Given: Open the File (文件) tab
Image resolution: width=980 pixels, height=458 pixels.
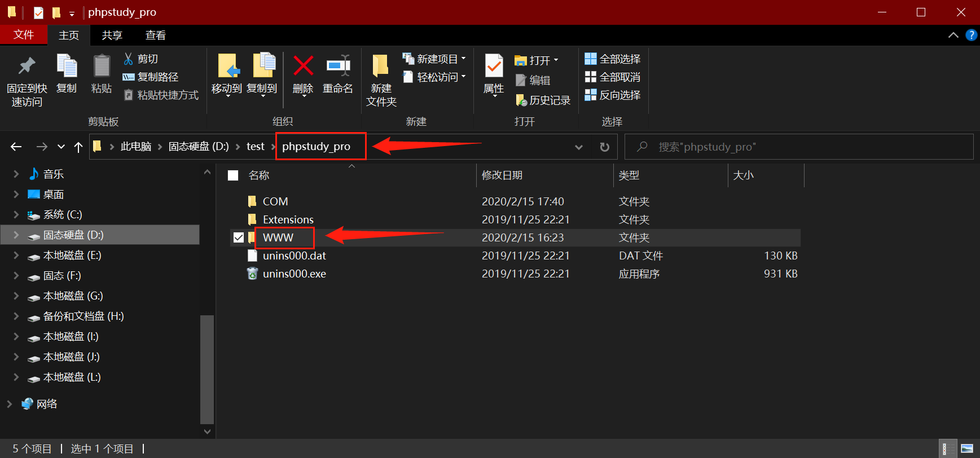Looking at the screenshot, I should 24,35.
